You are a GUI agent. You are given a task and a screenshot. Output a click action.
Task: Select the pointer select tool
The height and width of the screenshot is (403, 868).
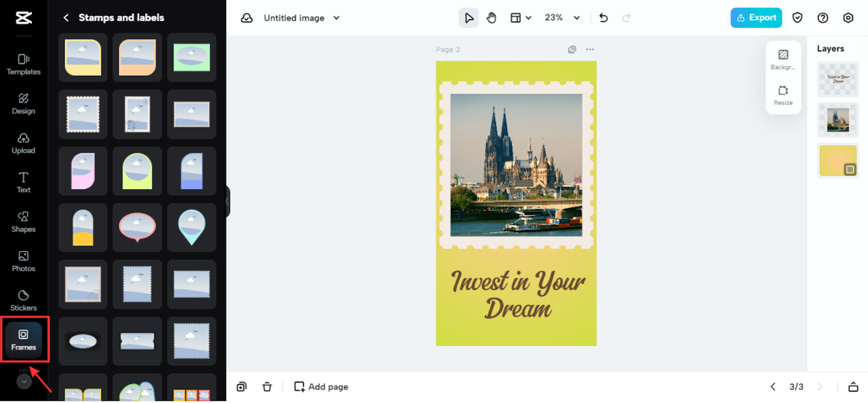click(x=469, y=18)
